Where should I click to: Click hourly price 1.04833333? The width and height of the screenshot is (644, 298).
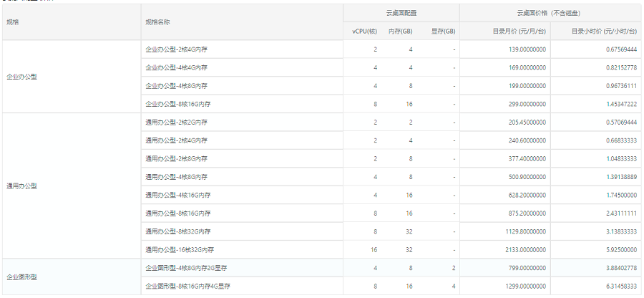(621, 158)
